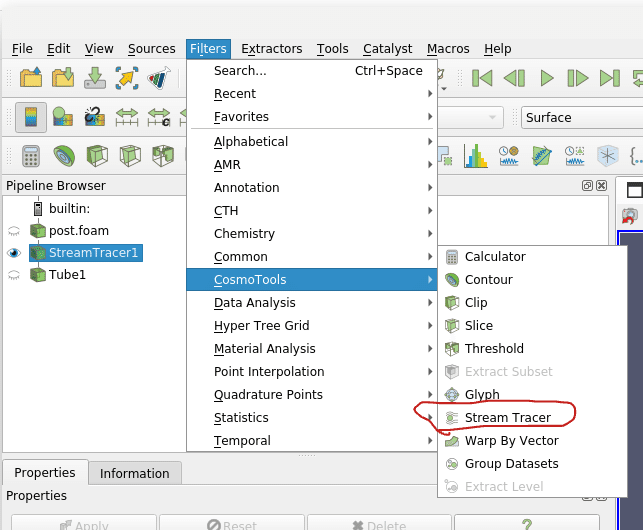
Task: Choose Stream Tracer filter
Action: [532, 418]
